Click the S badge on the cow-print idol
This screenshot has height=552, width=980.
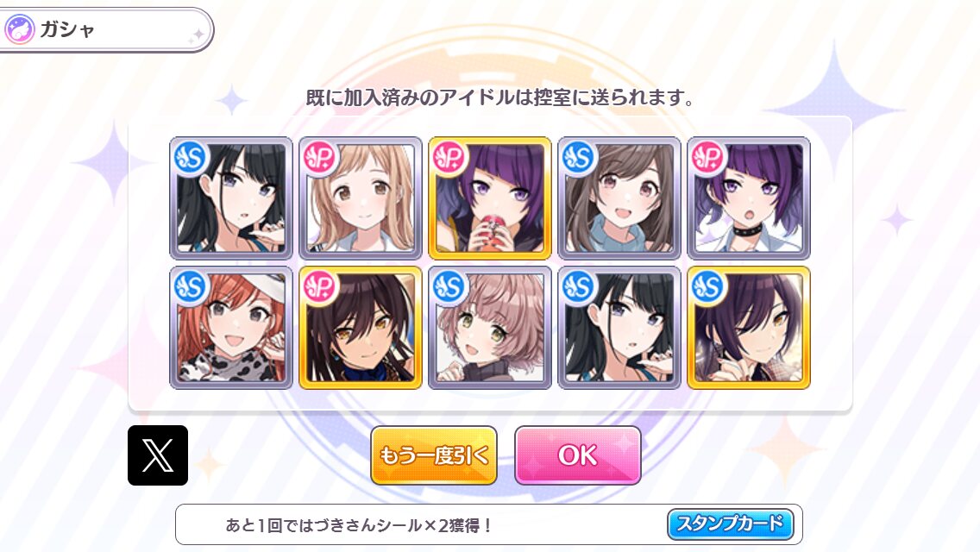tap(191, 287)
